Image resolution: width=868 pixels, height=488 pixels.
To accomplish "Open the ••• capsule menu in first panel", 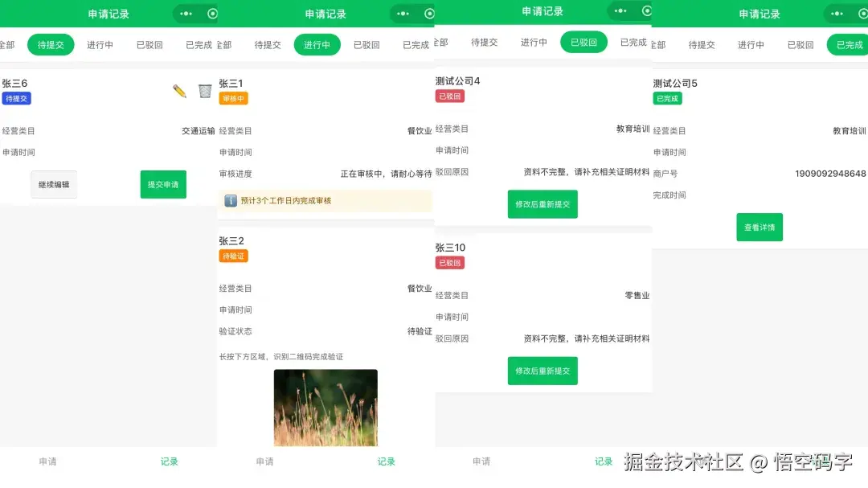I will point(186,14).
